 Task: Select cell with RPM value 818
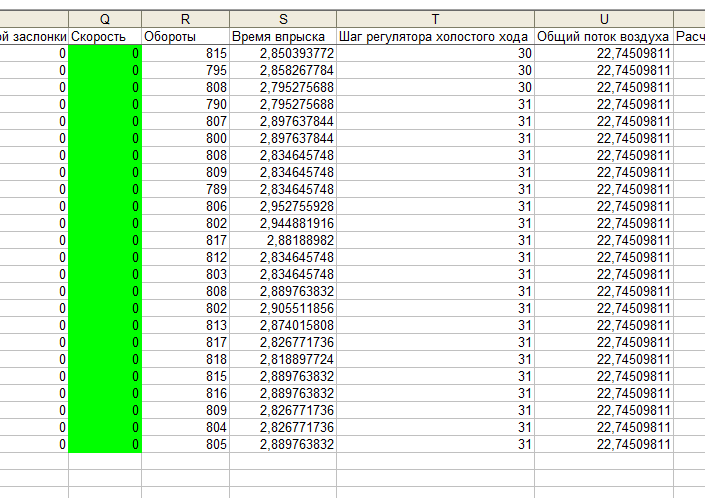185,359
